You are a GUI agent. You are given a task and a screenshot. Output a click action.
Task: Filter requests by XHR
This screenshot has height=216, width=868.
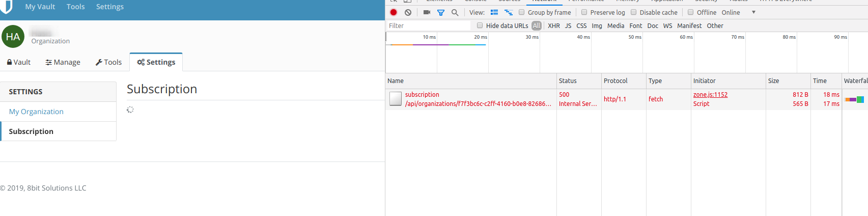554,25
